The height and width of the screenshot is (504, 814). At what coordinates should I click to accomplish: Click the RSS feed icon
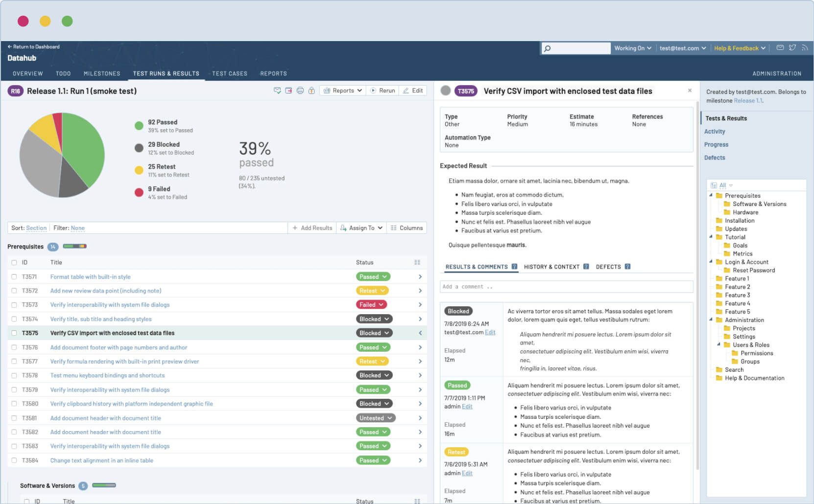[805, 48]
